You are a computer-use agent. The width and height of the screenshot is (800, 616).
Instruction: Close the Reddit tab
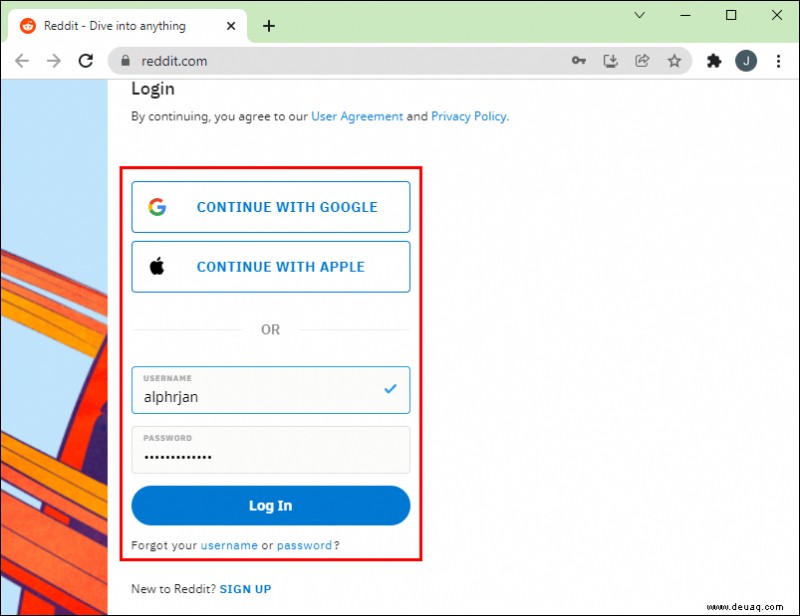coord(231,26)
